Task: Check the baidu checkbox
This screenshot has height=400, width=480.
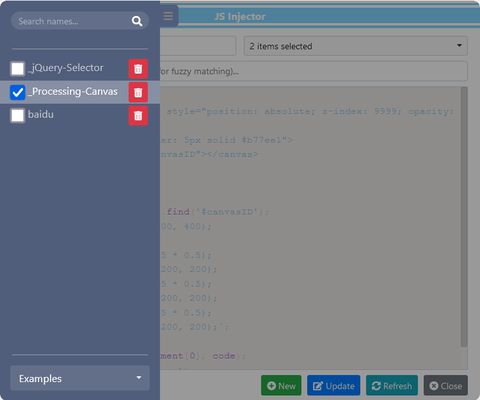Action: point(18,116)
